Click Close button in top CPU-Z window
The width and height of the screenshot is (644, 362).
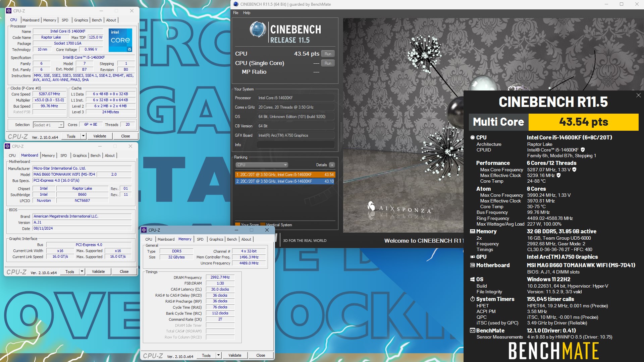[125, 136]
